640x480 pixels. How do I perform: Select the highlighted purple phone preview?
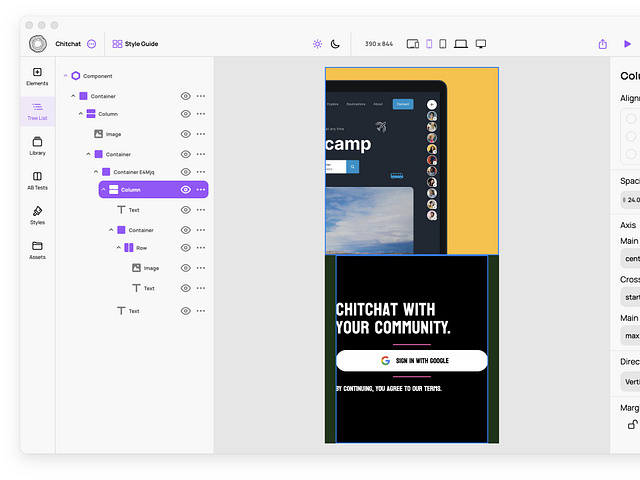click(429, 44)
